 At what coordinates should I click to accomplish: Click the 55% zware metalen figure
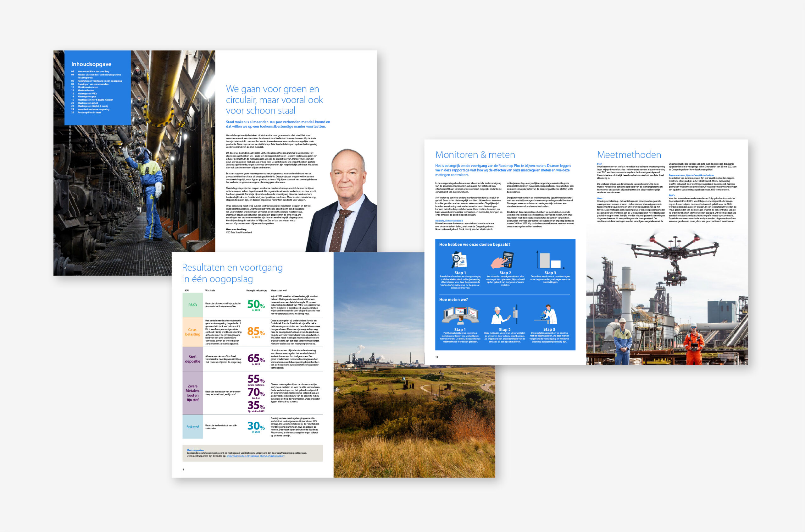(x=256, y=380)
